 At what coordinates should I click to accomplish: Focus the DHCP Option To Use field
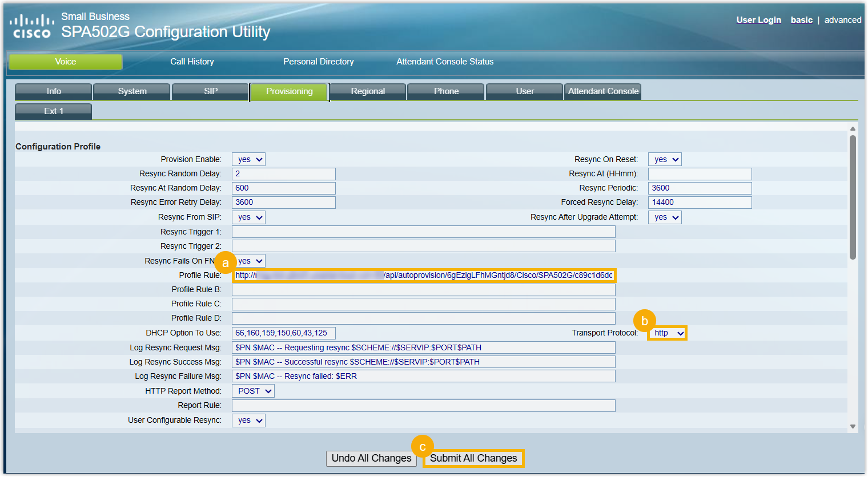pos(284,333)
